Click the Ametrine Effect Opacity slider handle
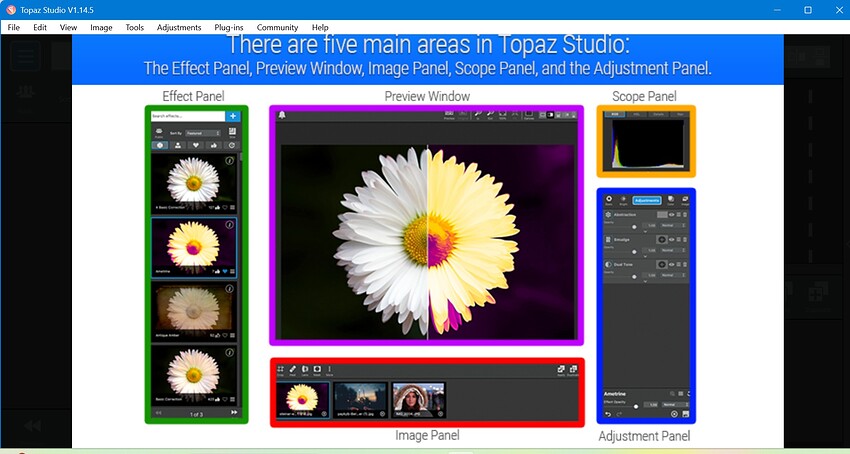The height and width of the screenshot is (454, 850). 636,406
